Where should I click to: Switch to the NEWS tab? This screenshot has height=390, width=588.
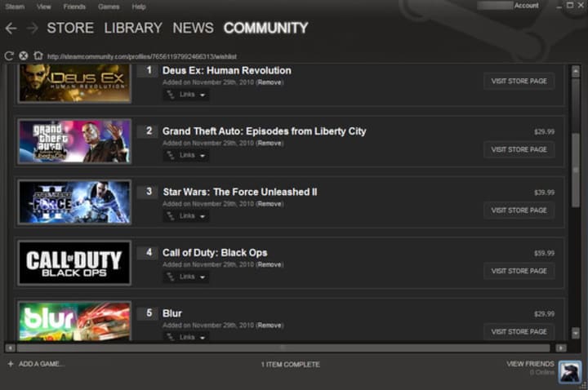pos(193,28)
